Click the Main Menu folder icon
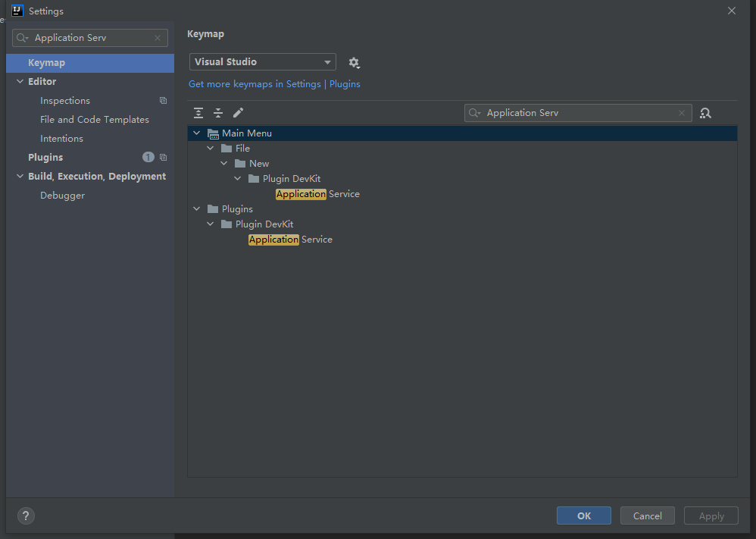This screenshot has width=756, height=539. 213,133
